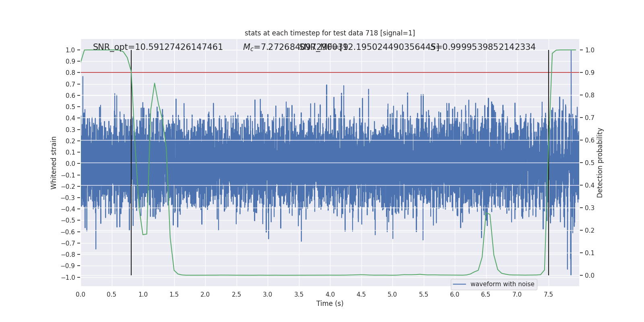Click the green probability peak near 1.2 s
644x322 pixels.
click(155, 83)
